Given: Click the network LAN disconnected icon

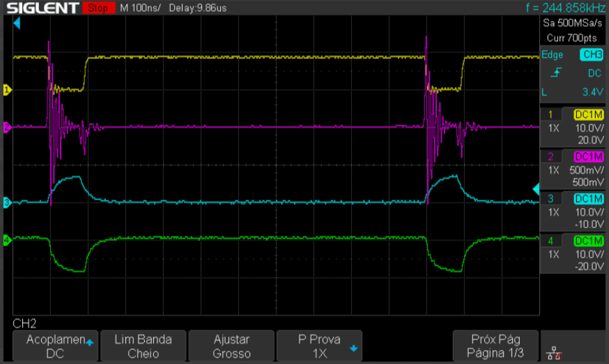Looking at the screenshot, I should tap(553, 353).
